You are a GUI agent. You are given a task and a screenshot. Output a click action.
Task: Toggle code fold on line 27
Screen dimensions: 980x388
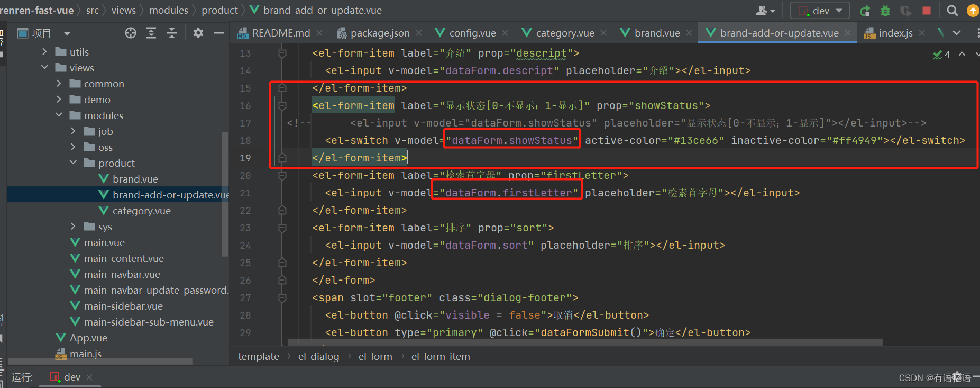point(282,297)
